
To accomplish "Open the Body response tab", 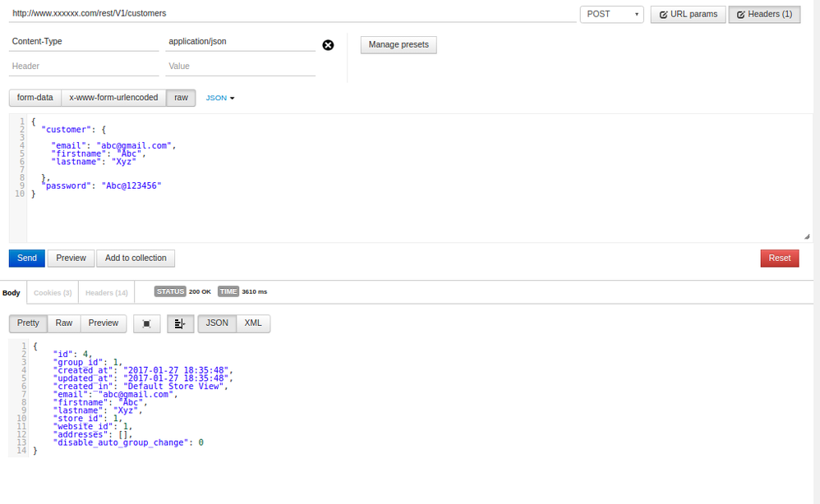I will point(12,292).
